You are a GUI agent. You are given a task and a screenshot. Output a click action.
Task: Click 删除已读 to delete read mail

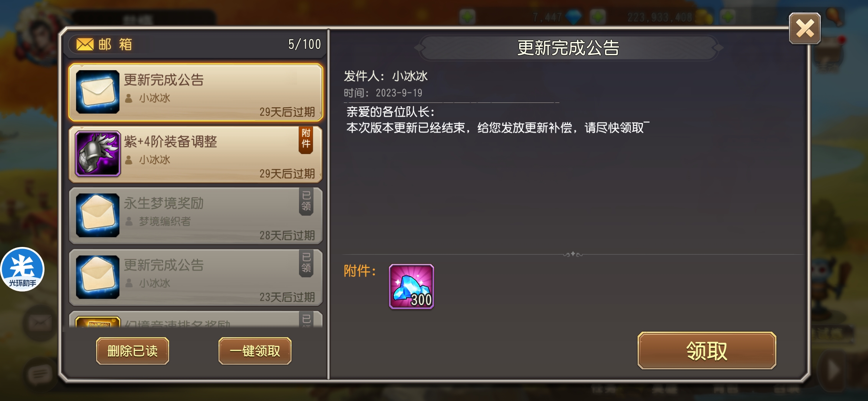(x=132, y=351)
